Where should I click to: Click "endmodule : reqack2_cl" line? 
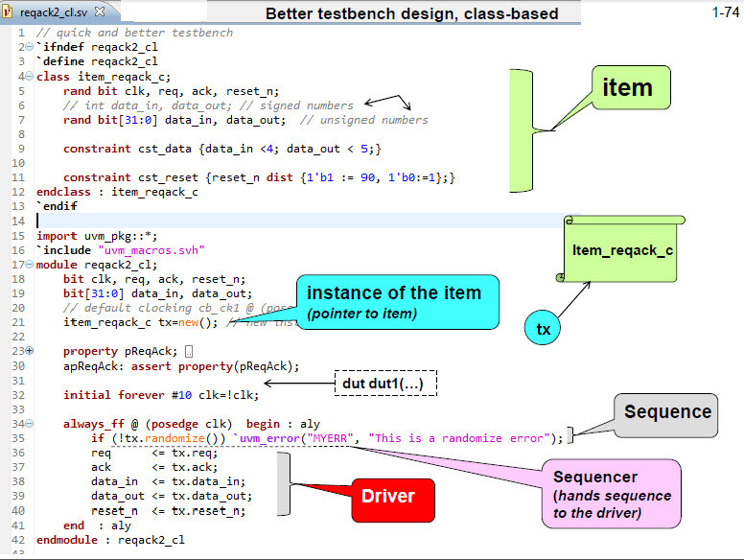[x=110, y=540]
